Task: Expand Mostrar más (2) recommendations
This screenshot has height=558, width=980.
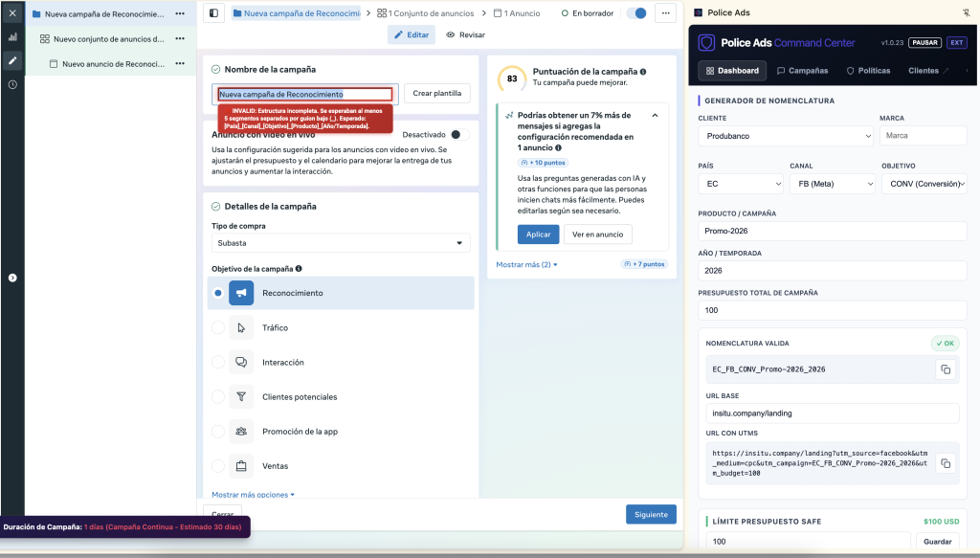Action: pyautogui.click(x=527, y=264)
